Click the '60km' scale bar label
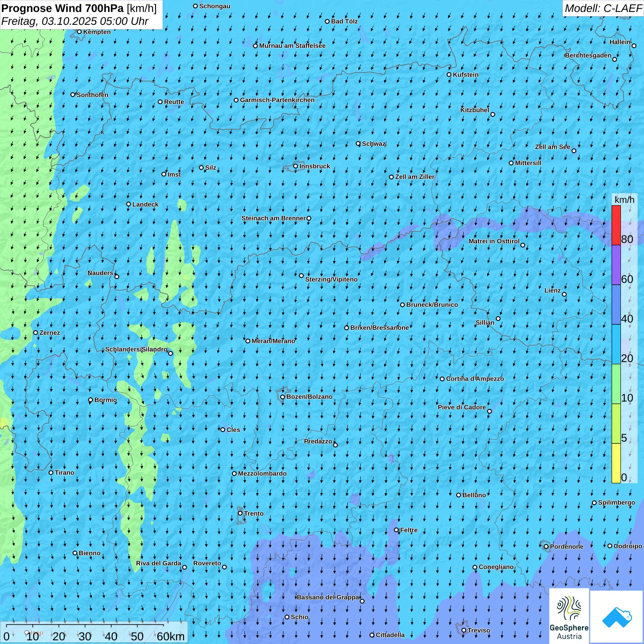The height and width of the screenshot is (644, 644). 171,636
